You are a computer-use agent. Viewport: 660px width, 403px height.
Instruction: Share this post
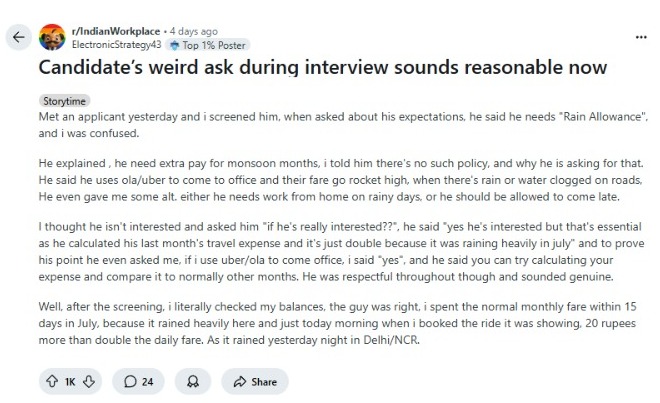(x=254, y=381)
